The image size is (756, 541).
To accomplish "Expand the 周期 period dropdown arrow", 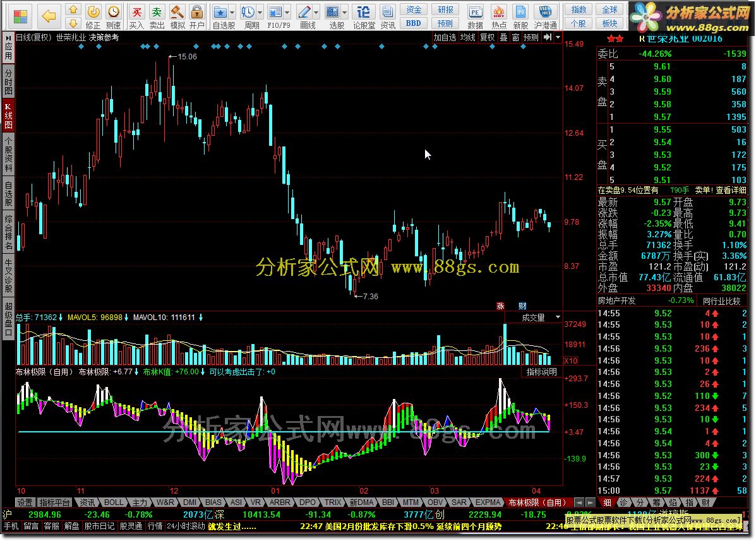I will point(260,12).
